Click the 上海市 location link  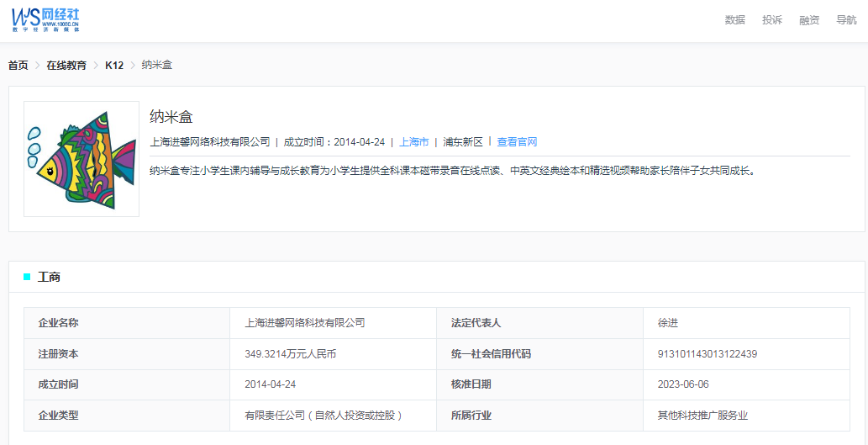[413, 142]
